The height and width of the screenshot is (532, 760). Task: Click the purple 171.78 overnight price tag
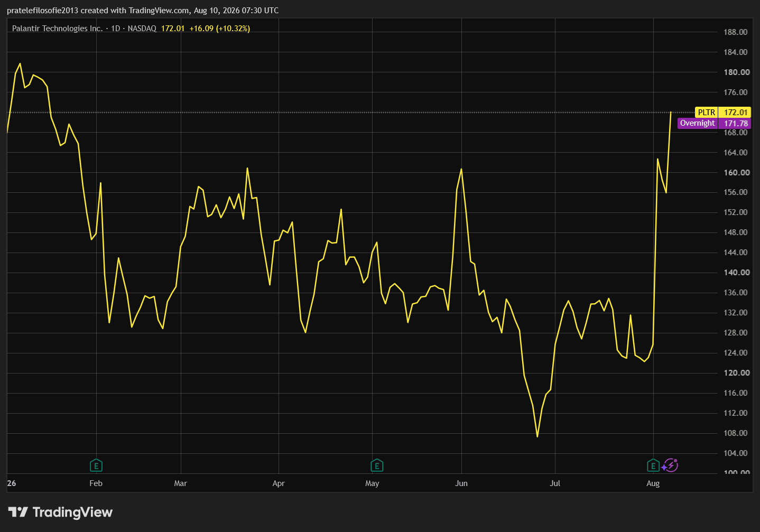(736, 124)
